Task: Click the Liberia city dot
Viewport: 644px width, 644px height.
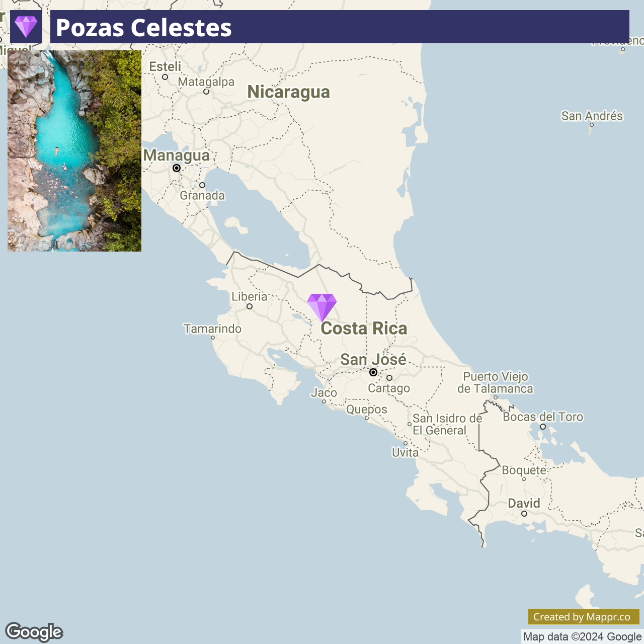Action: coord(250,306)
